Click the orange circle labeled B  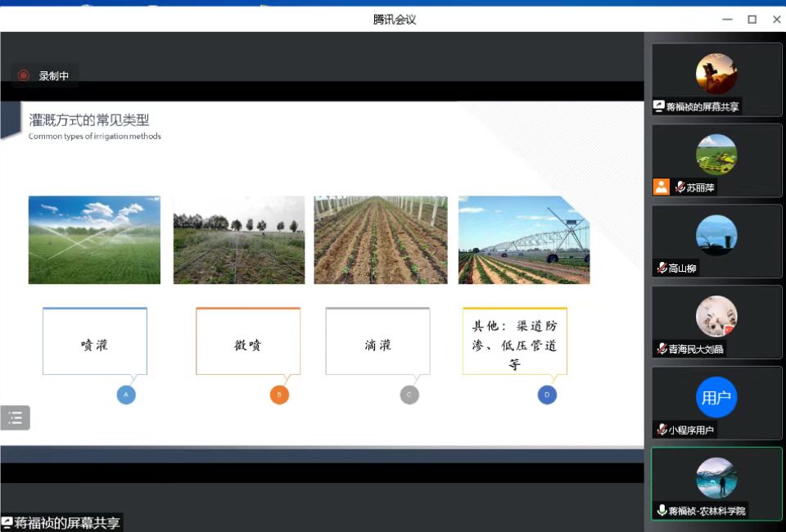279,394
